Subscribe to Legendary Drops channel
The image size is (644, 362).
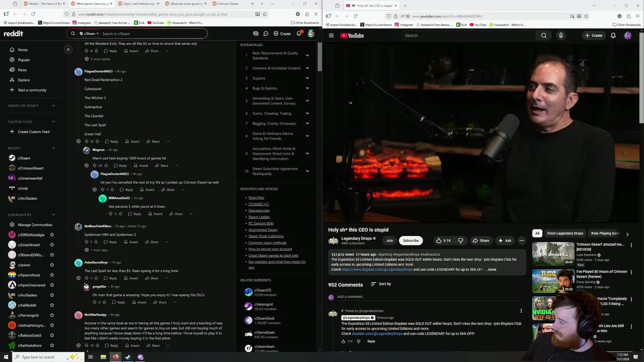(x=411, y=240)
